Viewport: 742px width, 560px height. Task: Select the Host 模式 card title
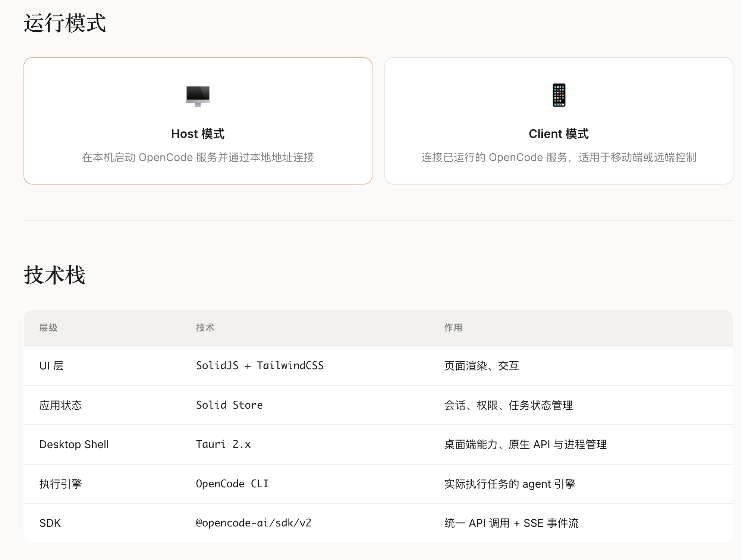[x=198, y=134]
